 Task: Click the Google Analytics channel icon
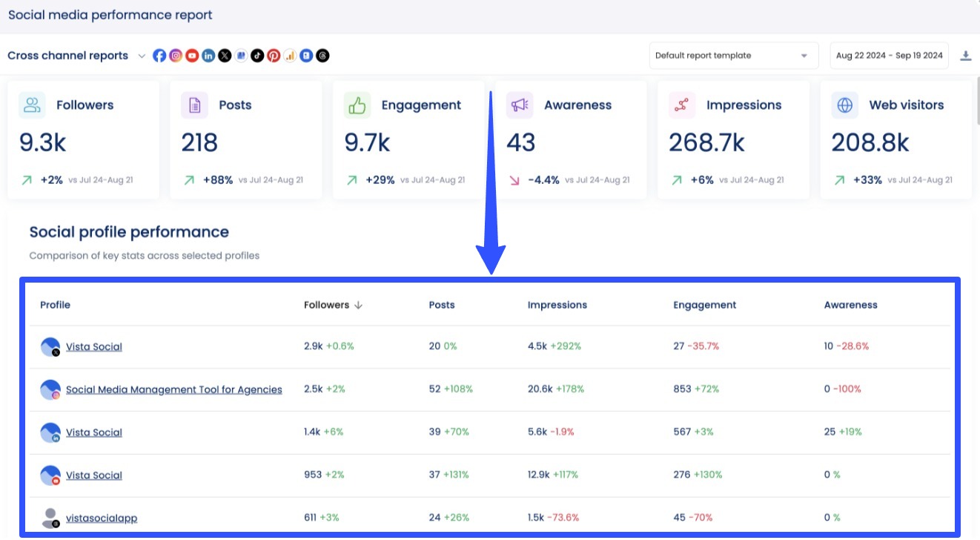coord(290,55)
